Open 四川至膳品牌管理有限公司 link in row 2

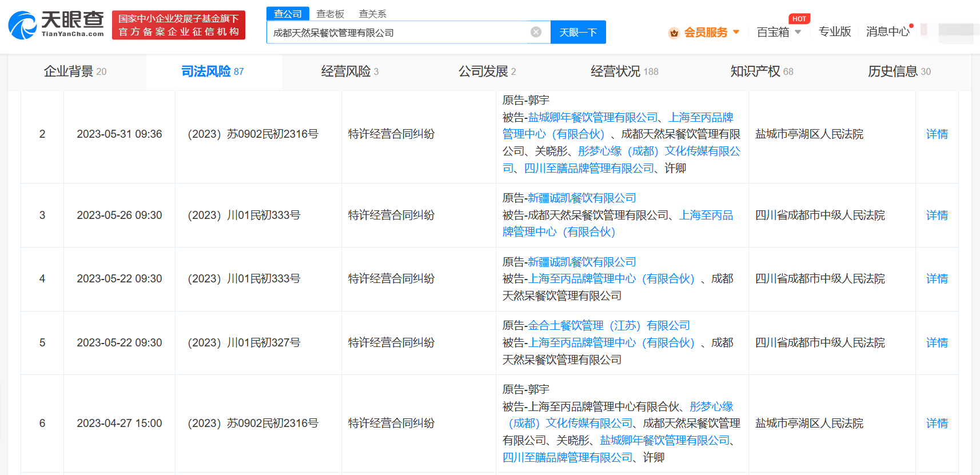[589, 169]
